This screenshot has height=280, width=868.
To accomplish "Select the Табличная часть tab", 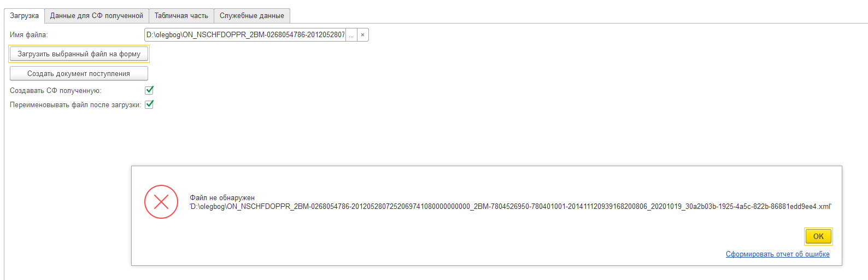I will (181, 16).
